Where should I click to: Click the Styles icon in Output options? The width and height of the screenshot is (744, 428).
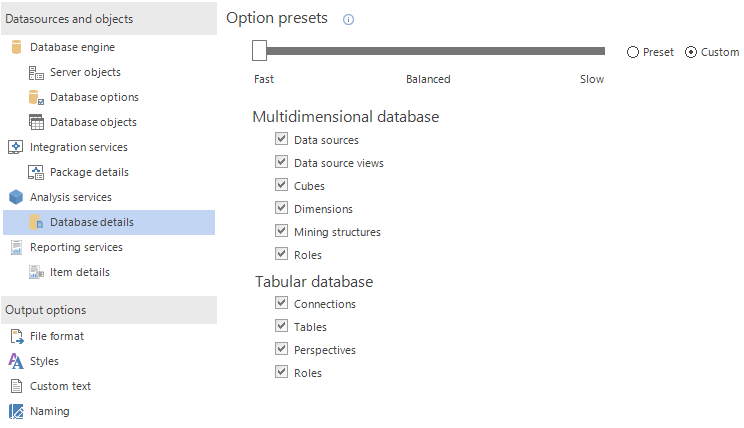(x=16, y=361)
